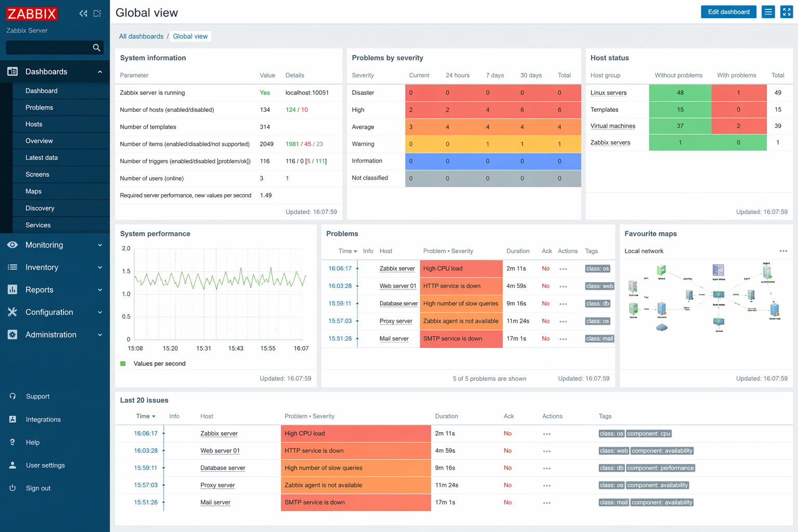Image resolution: width=798 pixels, height=532 pixels.
Task: Open the All dashboards breadcrumb link
Action: [x=141, y=36]
